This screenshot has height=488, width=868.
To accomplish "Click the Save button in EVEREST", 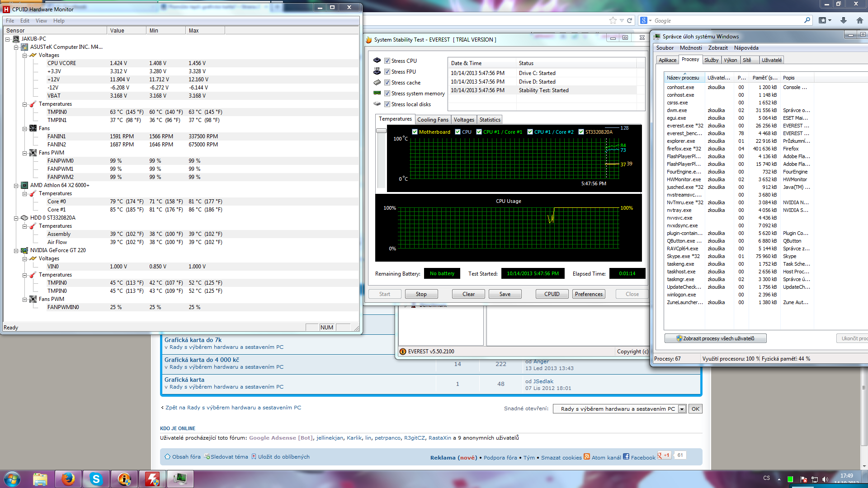I will pyautogui.click(x=505, y=294).
